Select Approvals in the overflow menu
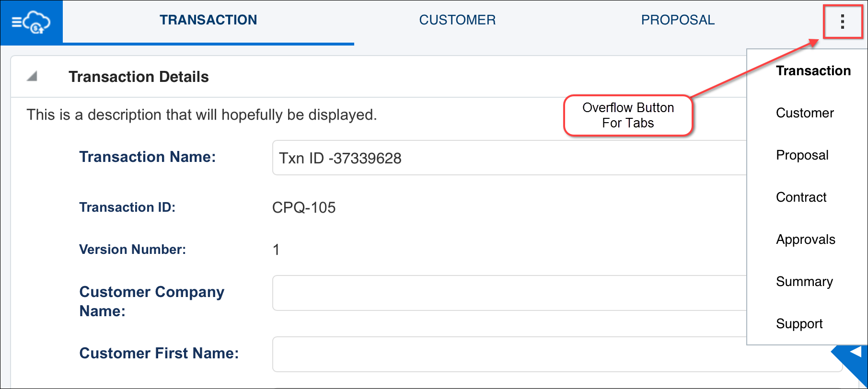 (x=805, y=239)
